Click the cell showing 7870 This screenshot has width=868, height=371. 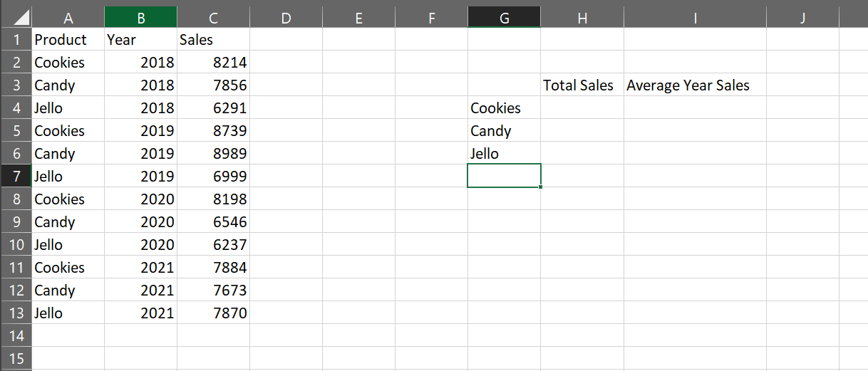(213, 313)
